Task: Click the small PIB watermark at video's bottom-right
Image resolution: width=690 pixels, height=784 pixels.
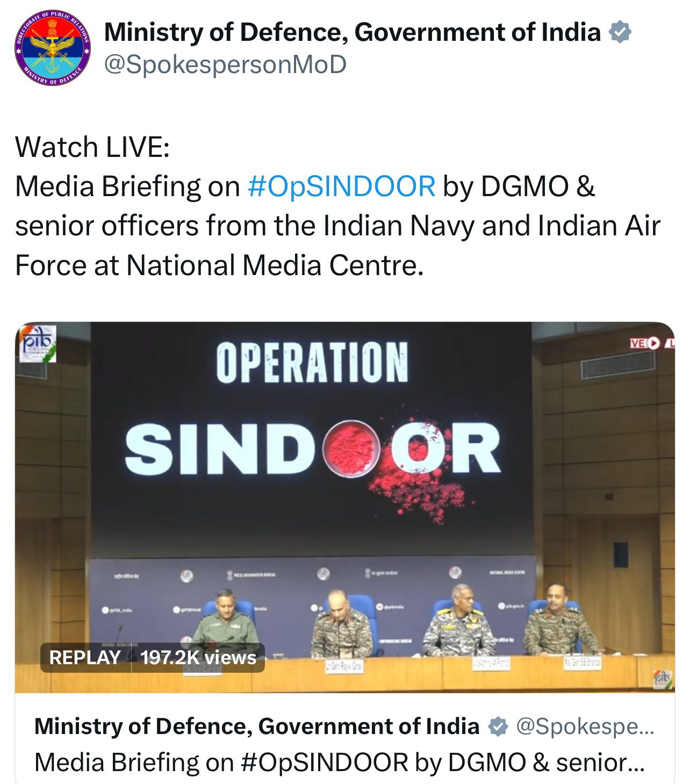Action: [x=662, y=679]
